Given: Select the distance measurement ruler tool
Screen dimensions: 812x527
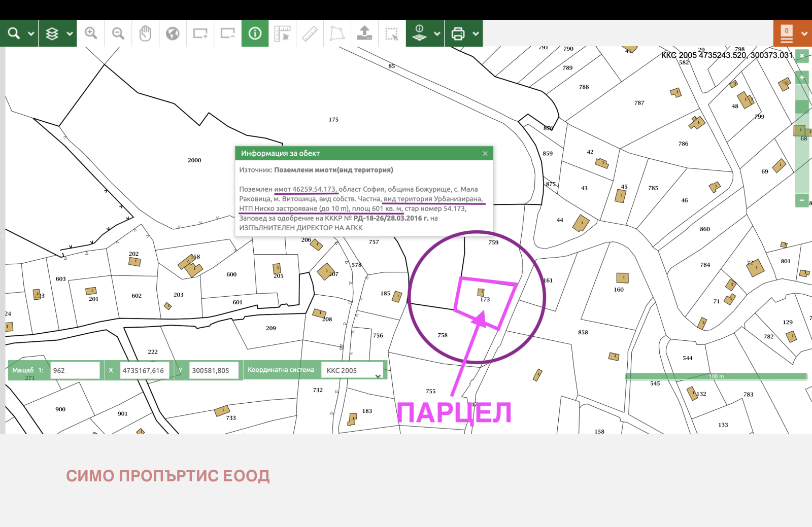Looking at the screenshot, I should (310, 33).
